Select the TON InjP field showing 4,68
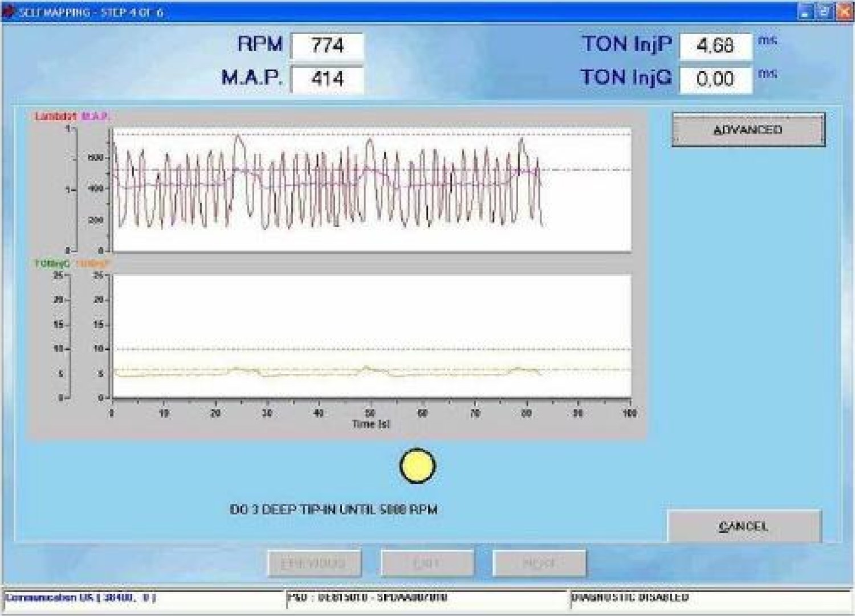The width and height of the screenshot is (855, 616). (x=715, y=46)
